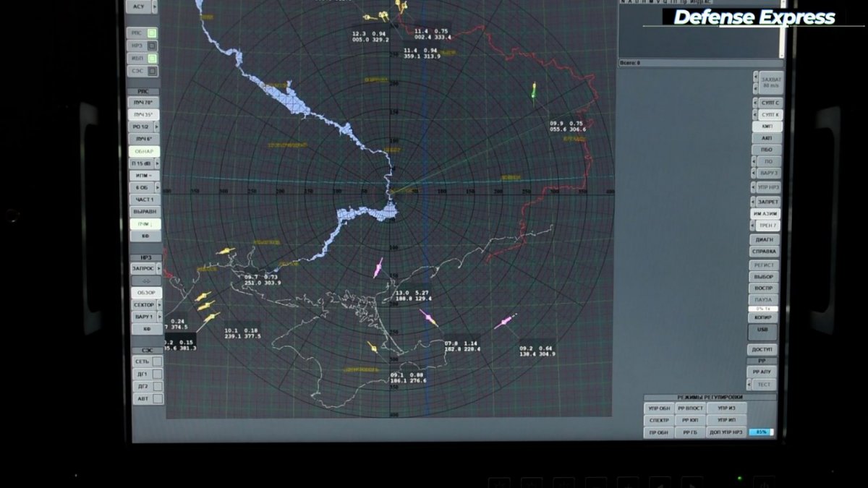Click the АКП button
This screenshot has width=868, height=488.
[x=767, y=138]
